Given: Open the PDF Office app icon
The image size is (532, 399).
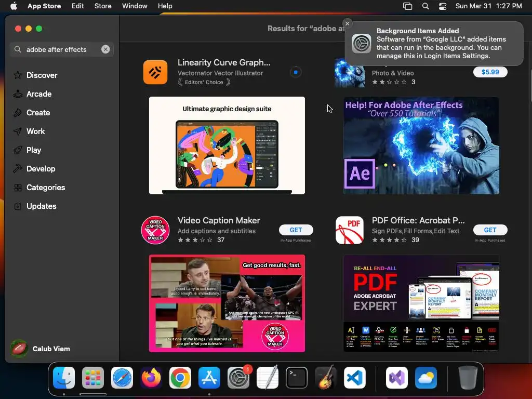Looking at the screenshot, I should point(350,230).
